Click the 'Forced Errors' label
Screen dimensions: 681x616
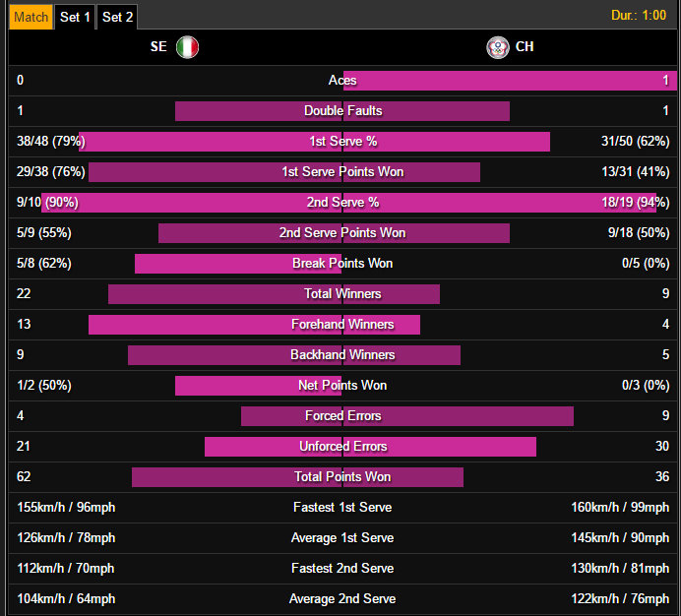(x=343, y=415)
